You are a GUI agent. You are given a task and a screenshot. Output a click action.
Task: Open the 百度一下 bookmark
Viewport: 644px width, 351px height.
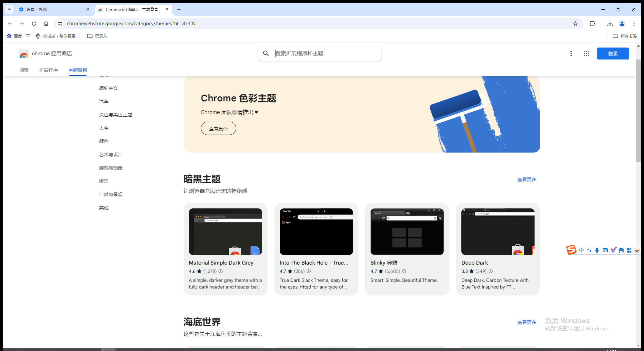(19, 36)
